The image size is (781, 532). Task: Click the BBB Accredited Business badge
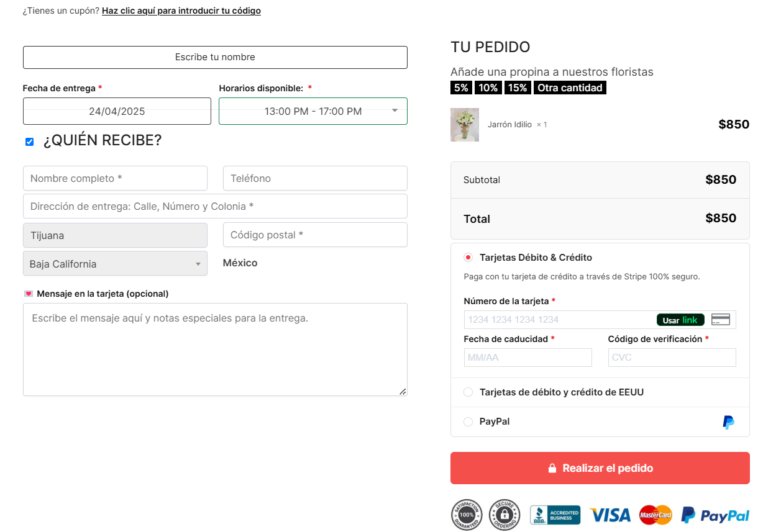(555, 515)
